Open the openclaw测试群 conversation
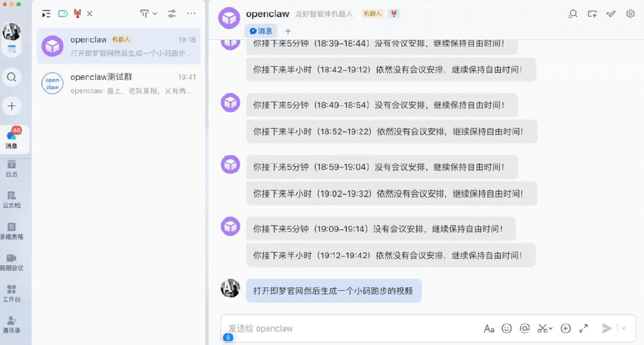The image size is (644, 345). 119,83
